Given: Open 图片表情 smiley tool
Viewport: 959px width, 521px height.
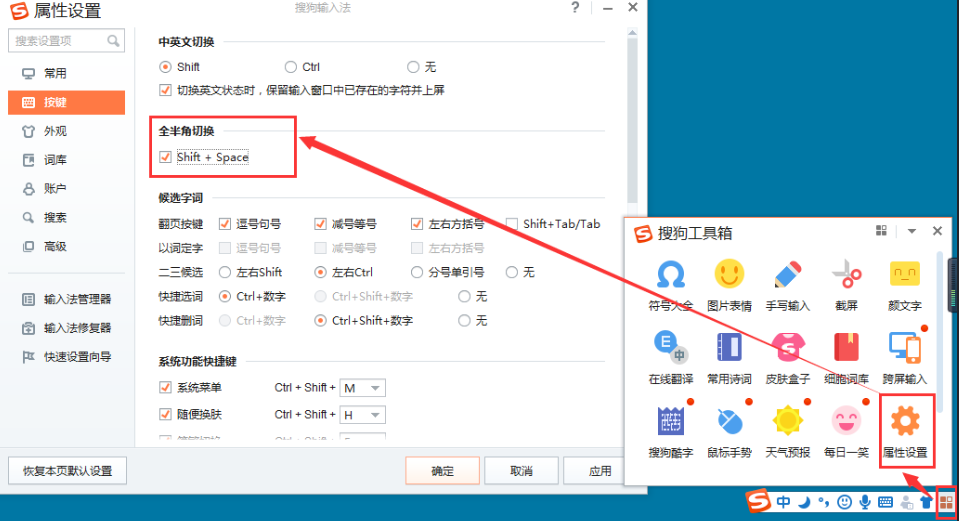Looking at the screenshot, I should click(x=729, y=285).
